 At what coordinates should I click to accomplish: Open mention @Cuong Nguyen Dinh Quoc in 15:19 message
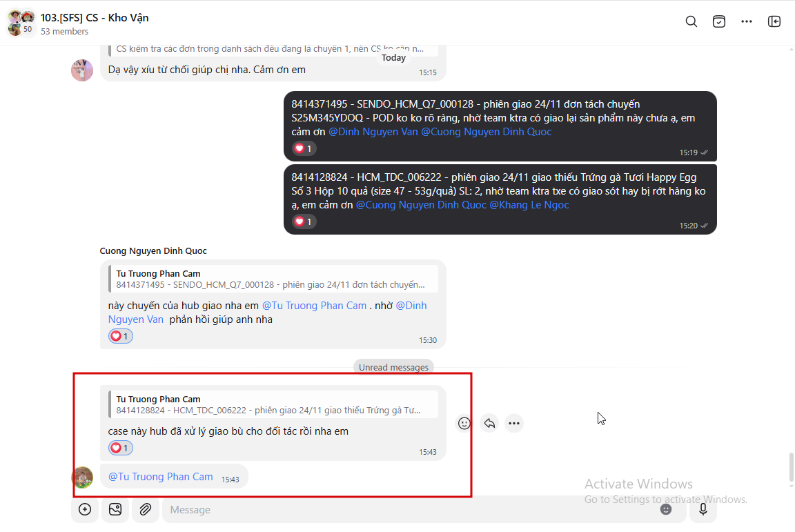pyautogui.click(x=487, y=132)
